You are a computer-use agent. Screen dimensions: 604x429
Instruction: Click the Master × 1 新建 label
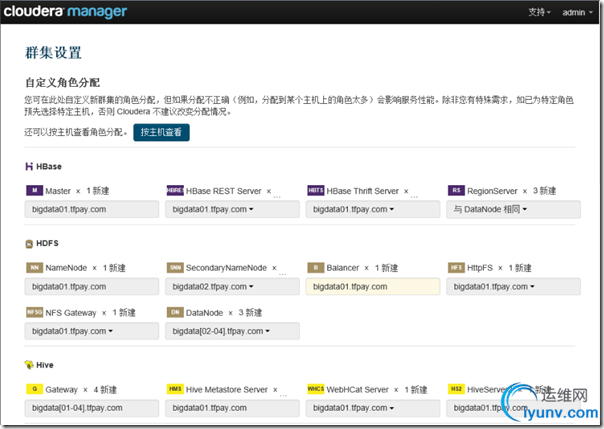(77, 191)
